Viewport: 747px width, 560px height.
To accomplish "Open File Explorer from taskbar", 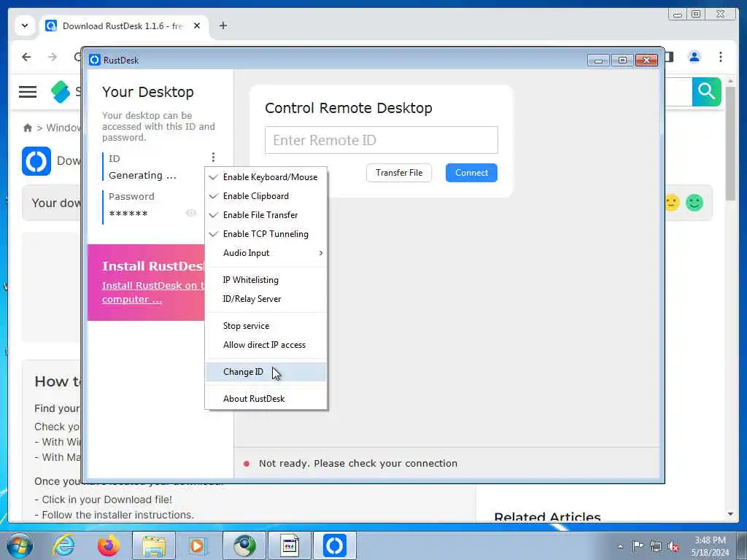I will pyautogui.click(x=153, y=545).
